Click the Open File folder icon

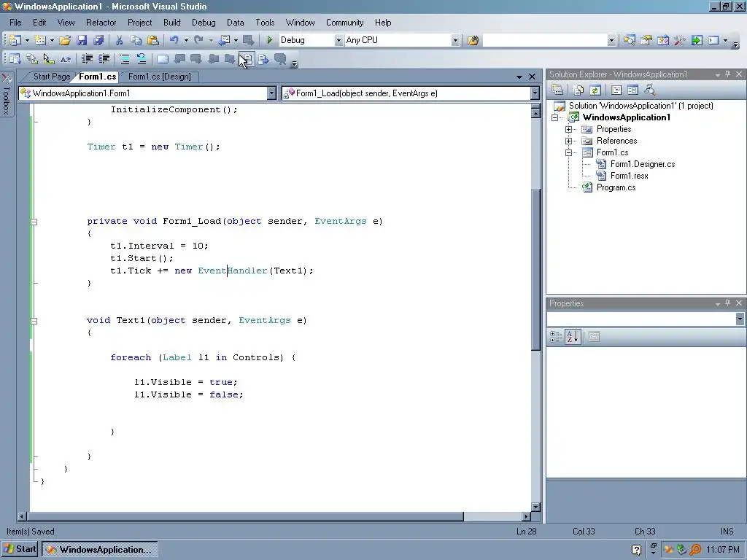click(x=65, y=41)
